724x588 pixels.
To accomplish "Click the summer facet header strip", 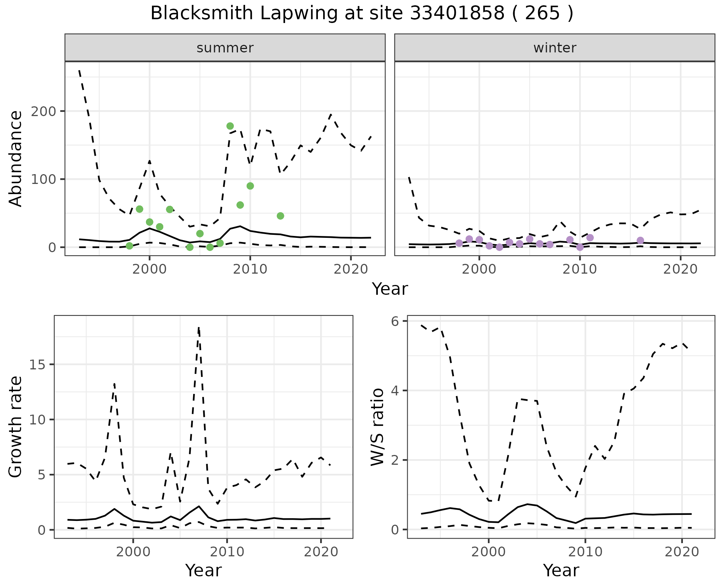I will pyautogui.click(x=225, y=48).
